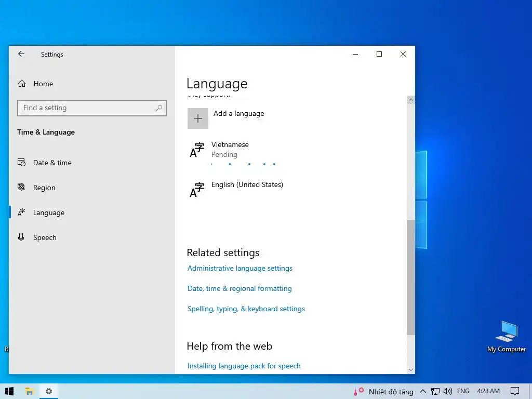Click the Home house icon in the sidebar
The height and width of the screenshot is (399, 532).
click(22, 84)
